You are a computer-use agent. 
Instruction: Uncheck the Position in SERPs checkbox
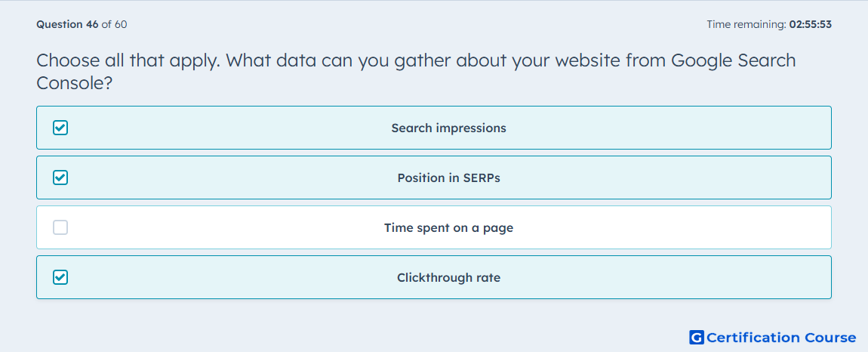coord(60,178)
